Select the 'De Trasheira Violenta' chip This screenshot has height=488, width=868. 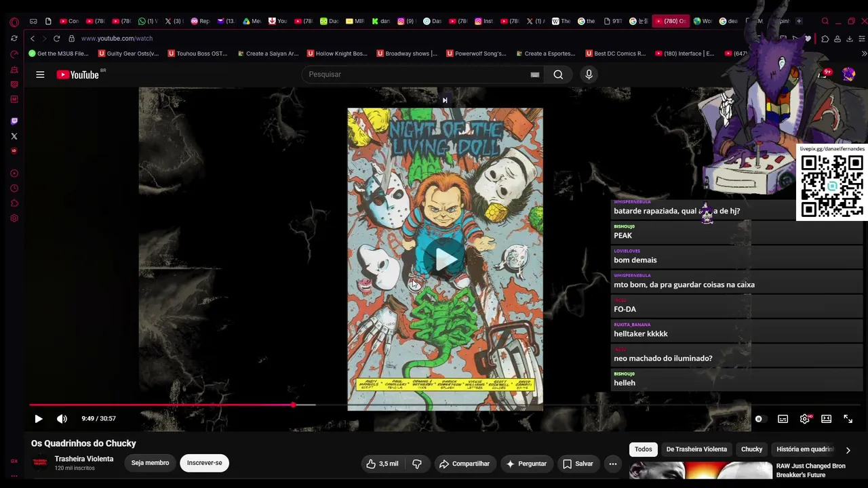coord(696,449)
